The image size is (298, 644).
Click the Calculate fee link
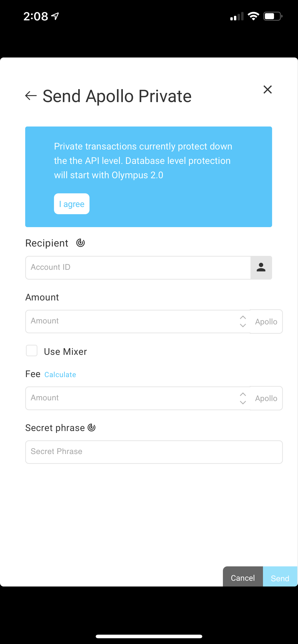[60, 374]
